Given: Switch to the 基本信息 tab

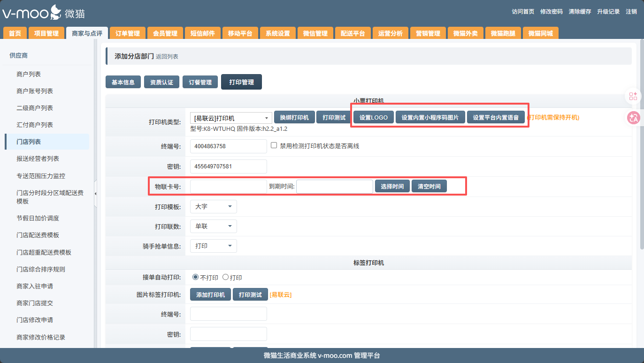Looking at the screenshot, I should coord(123,82).
